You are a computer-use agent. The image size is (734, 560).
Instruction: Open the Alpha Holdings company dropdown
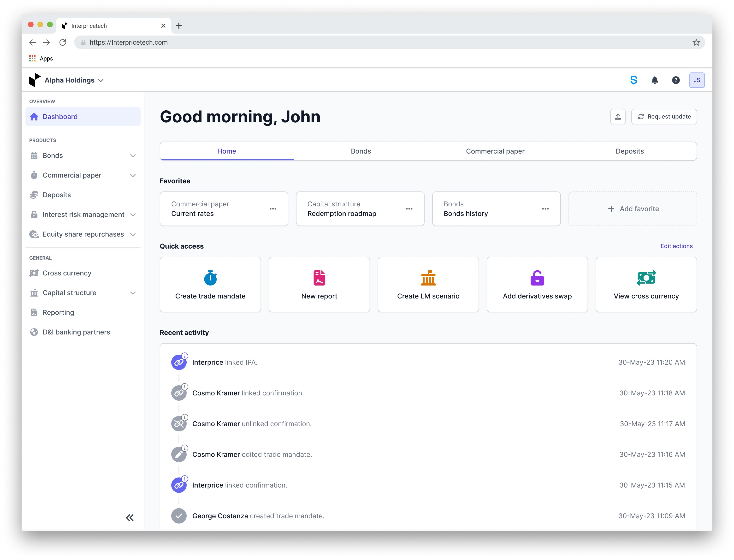74,80
